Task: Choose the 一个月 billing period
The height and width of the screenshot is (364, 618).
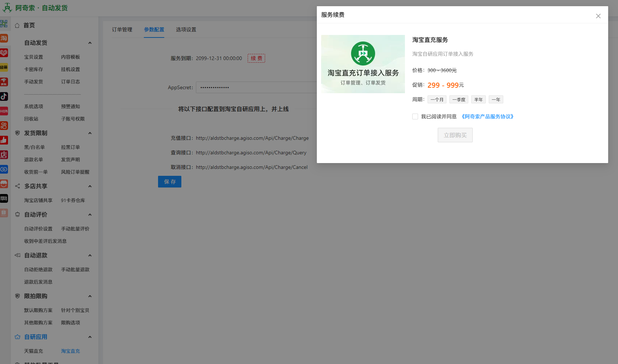Action: click(x=437, y=99)
